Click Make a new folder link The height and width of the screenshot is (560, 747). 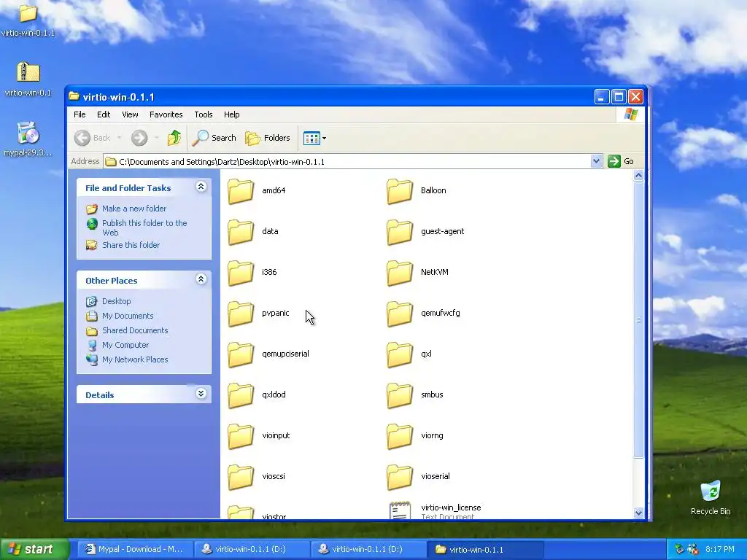click(x=134, y=209)
